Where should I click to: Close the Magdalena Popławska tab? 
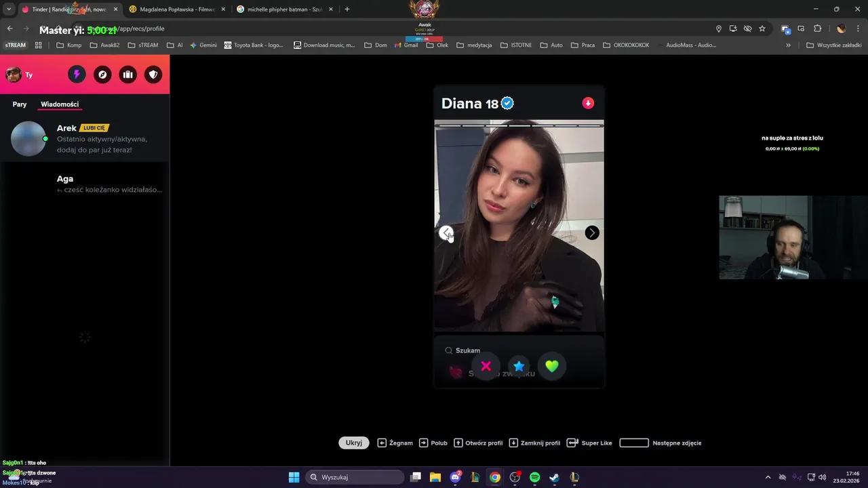223,9
